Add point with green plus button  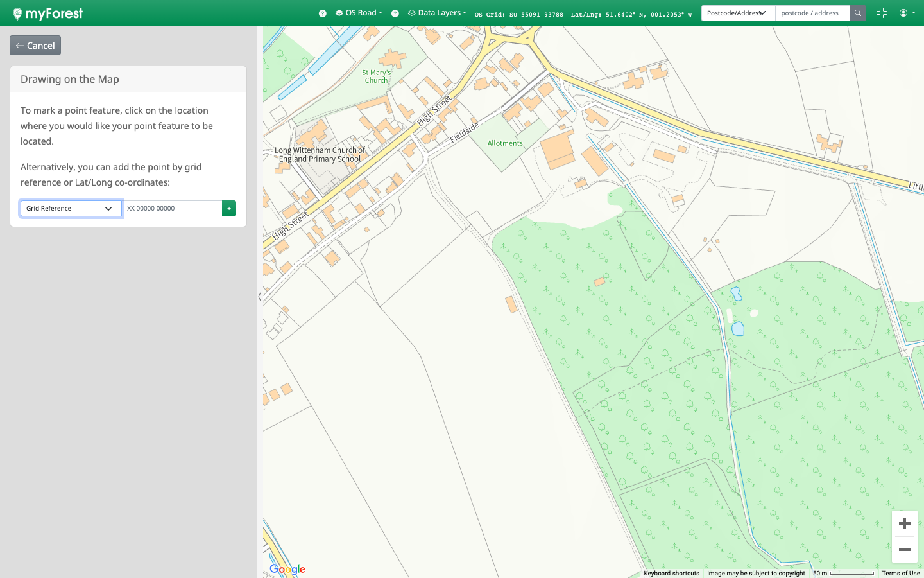coord(229,209)
